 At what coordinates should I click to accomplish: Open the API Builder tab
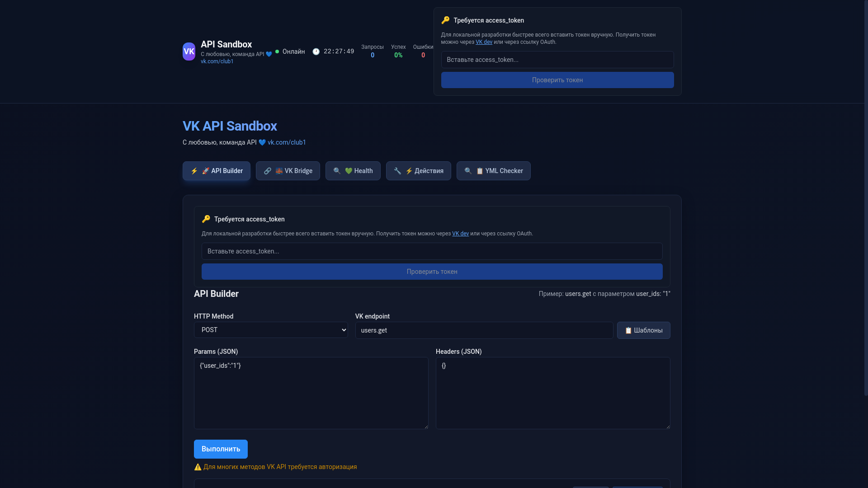point(217,171)
